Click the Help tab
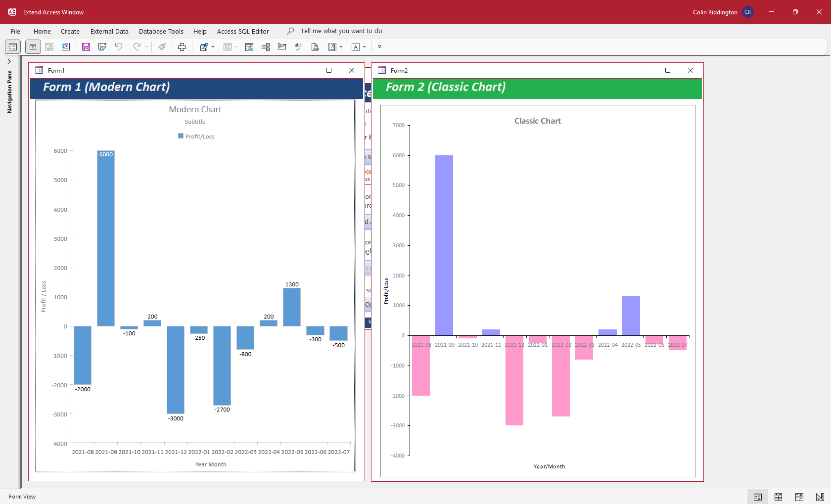This screenshot has height=504, width=831. point(200,31)
